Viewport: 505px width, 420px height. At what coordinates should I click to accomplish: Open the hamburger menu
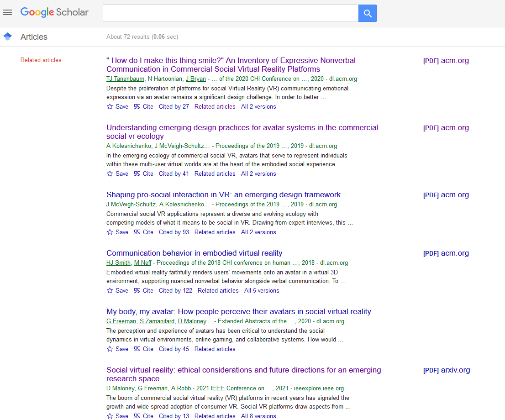click(x=7, y=13)
